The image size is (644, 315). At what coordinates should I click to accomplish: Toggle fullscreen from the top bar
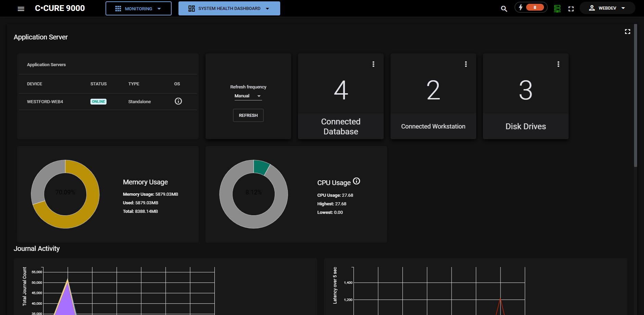571,9
